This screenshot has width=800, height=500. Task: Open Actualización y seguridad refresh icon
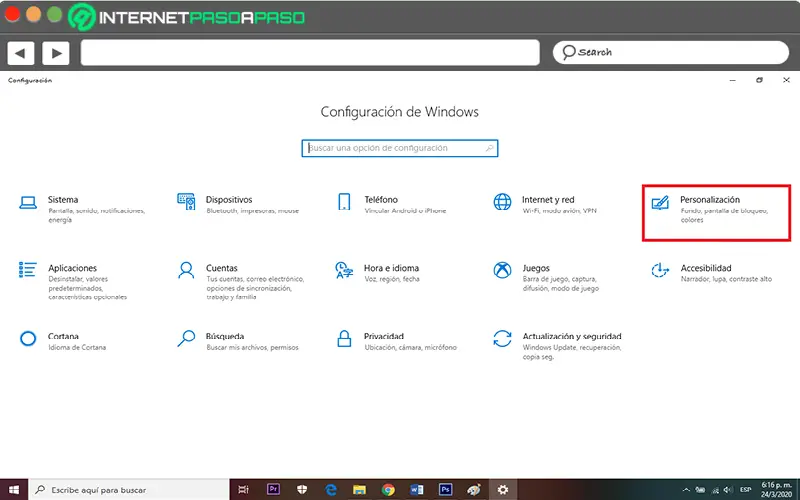click(x=503, y=338)
